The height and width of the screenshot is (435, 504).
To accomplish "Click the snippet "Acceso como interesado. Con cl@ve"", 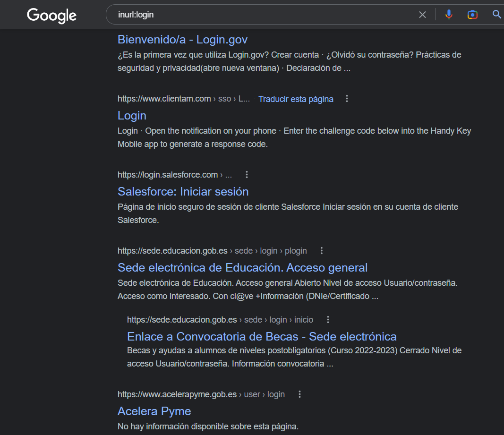I will tap(248, 296).
